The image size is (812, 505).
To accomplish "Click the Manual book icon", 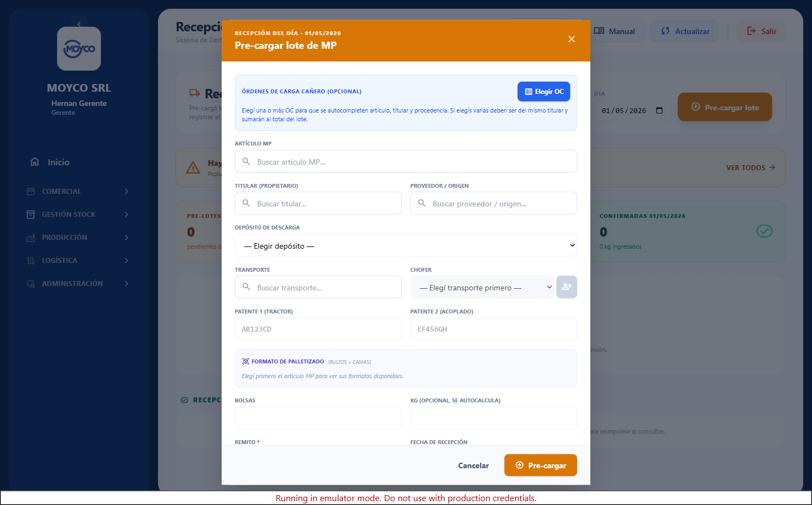I will tap(599, 31).
